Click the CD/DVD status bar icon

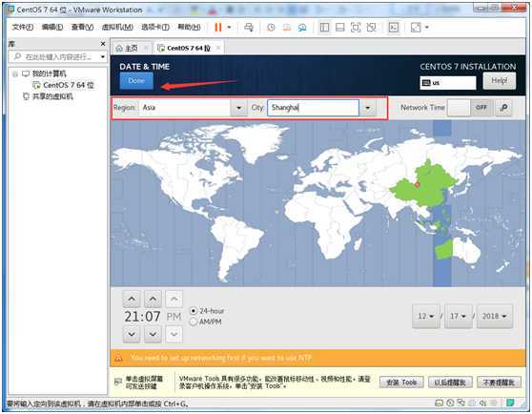(x=450, y=404)
